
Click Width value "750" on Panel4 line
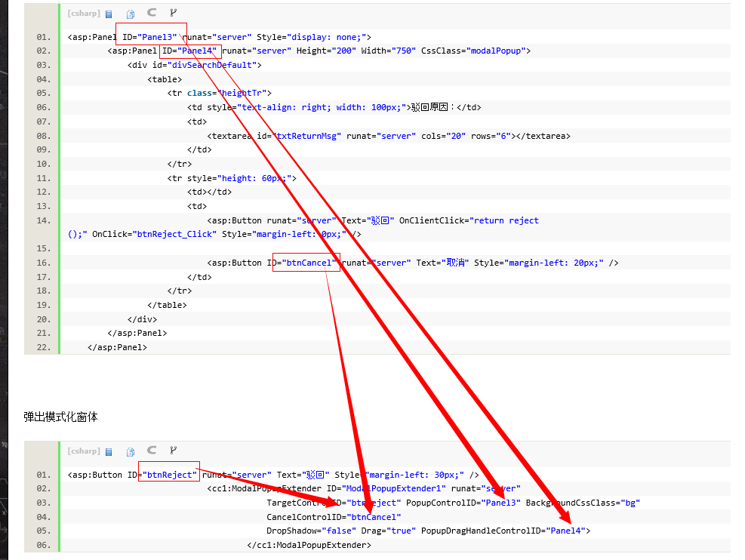tap(403, 51)
